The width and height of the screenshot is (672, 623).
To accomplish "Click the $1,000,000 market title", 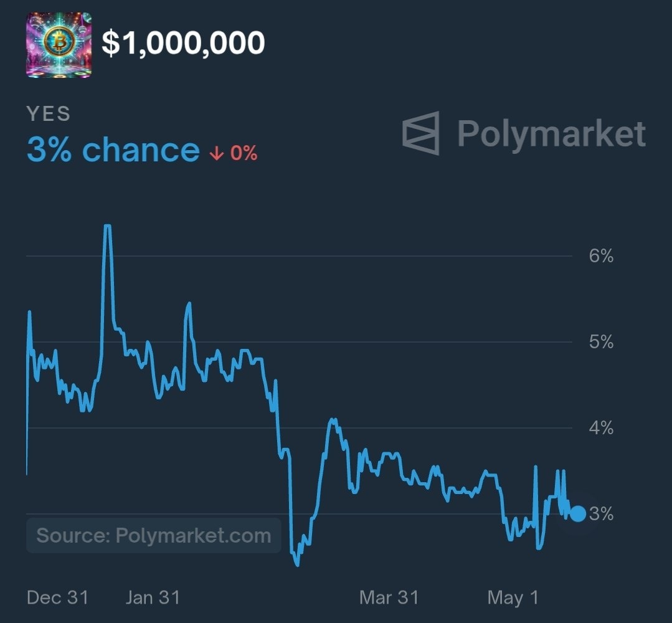I will 184,43.
